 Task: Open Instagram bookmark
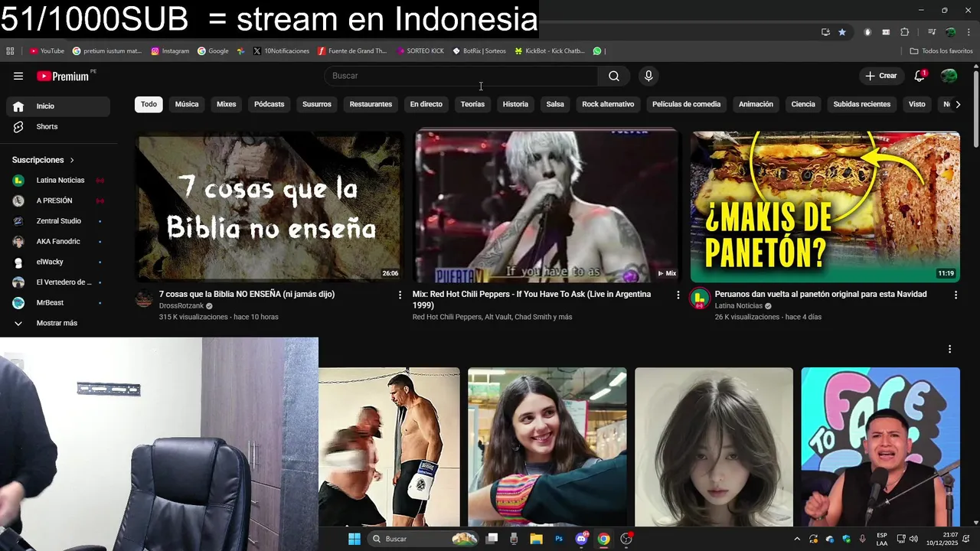[170, 51]
